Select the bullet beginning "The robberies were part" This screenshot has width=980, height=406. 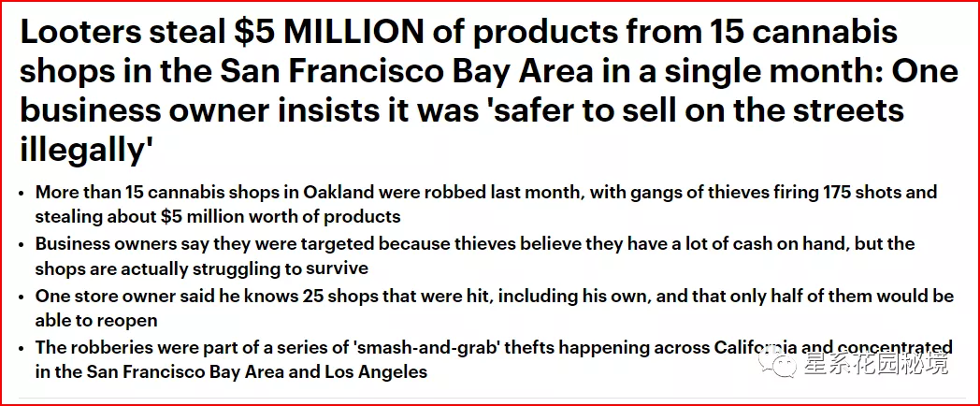tap(494, 360)
